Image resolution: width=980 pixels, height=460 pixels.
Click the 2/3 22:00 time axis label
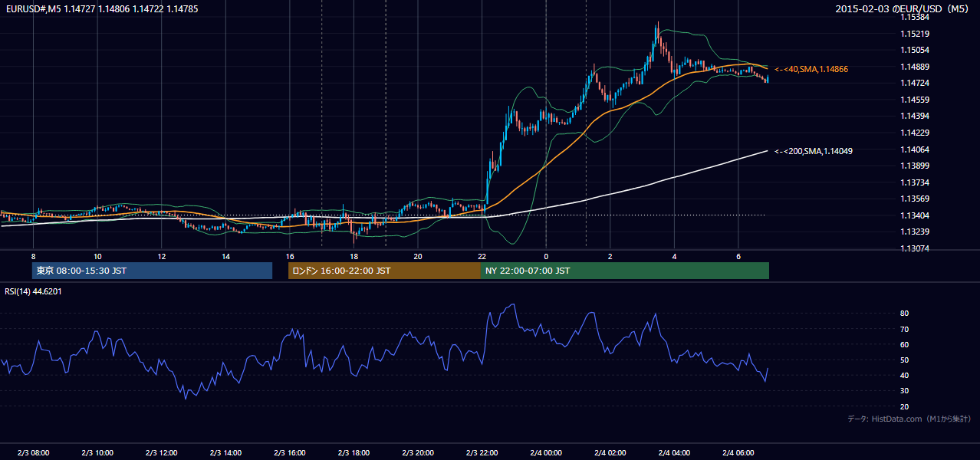click(482, 452)
